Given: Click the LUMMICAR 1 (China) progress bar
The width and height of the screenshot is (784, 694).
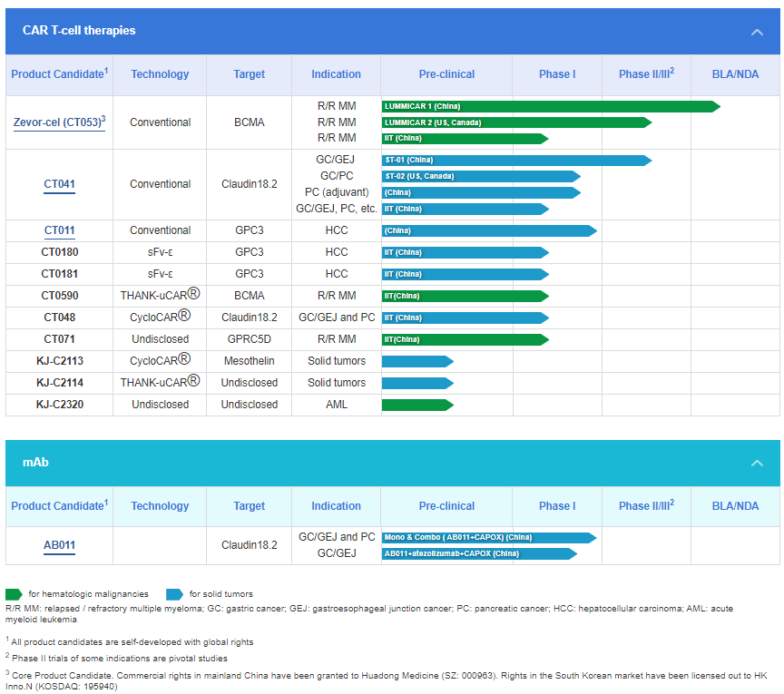Looking at the screenshot, I should (x=551, y=106).
